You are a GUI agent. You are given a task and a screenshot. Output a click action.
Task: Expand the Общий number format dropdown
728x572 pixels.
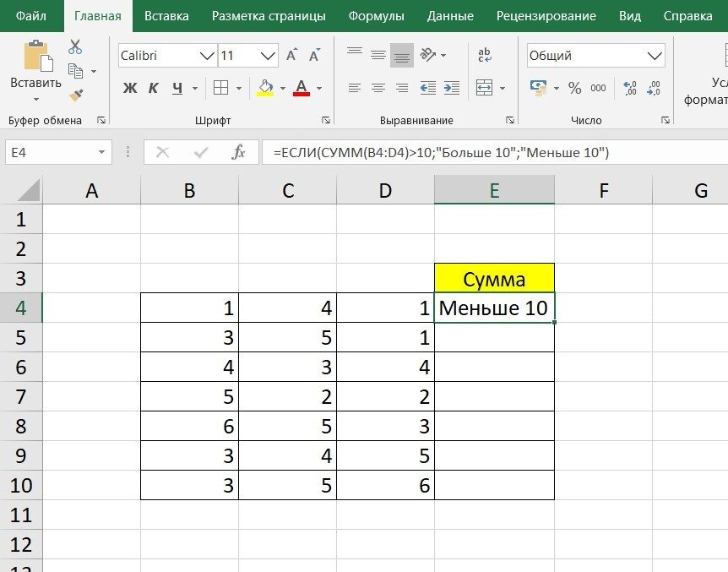[655, 56]
